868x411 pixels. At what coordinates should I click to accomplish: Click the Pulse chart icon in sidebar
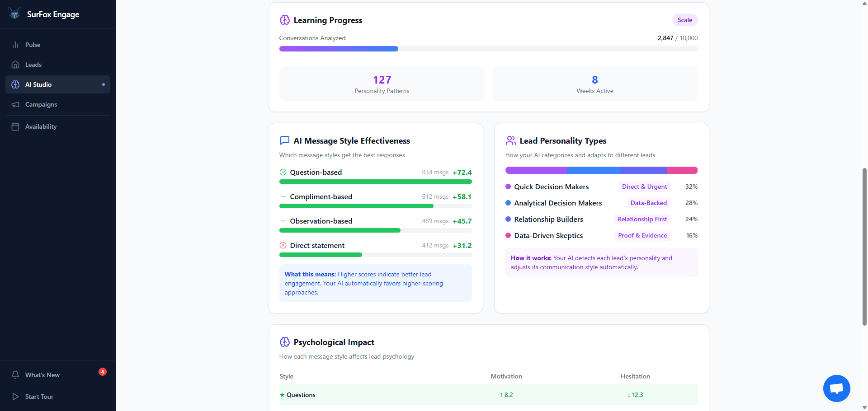click(x=15, y=45)
